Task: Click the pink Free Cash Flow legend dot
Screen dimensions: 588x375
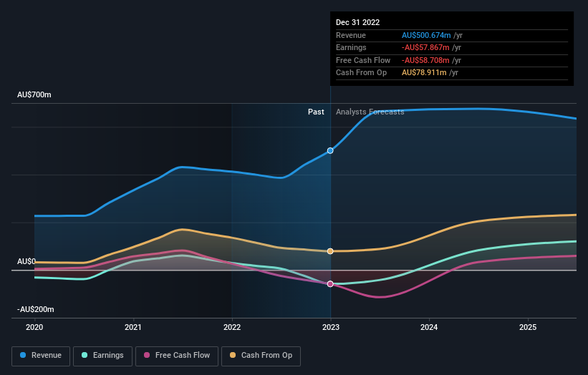Action: [x=147, y=355]
